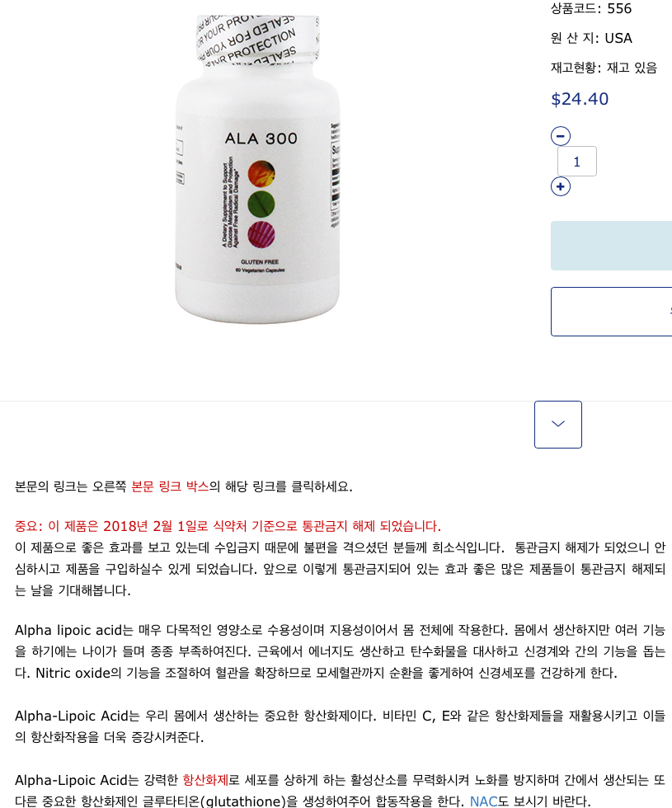
Task: Click the green circle on the bottle label
Action: [x=261, y=204]
